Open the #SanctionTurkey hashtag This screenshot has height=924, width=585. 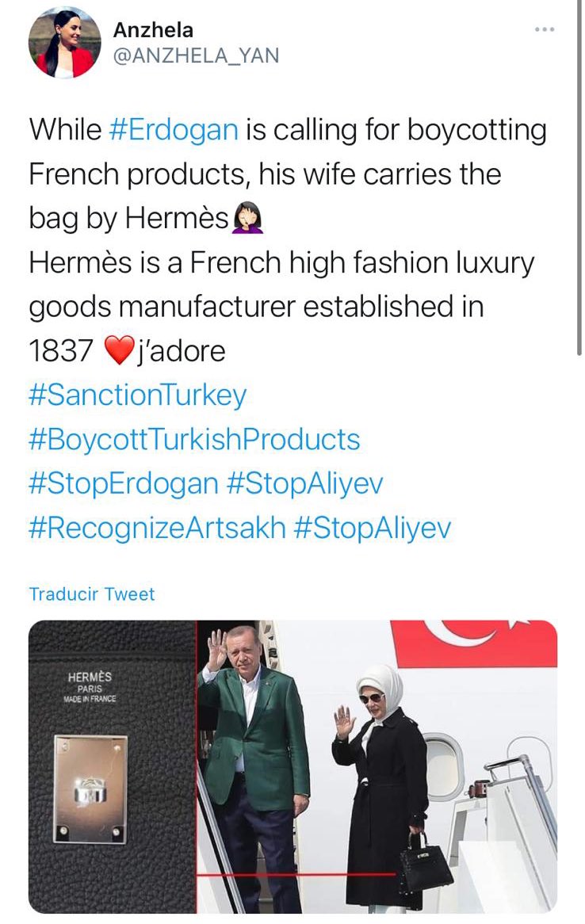137,395
